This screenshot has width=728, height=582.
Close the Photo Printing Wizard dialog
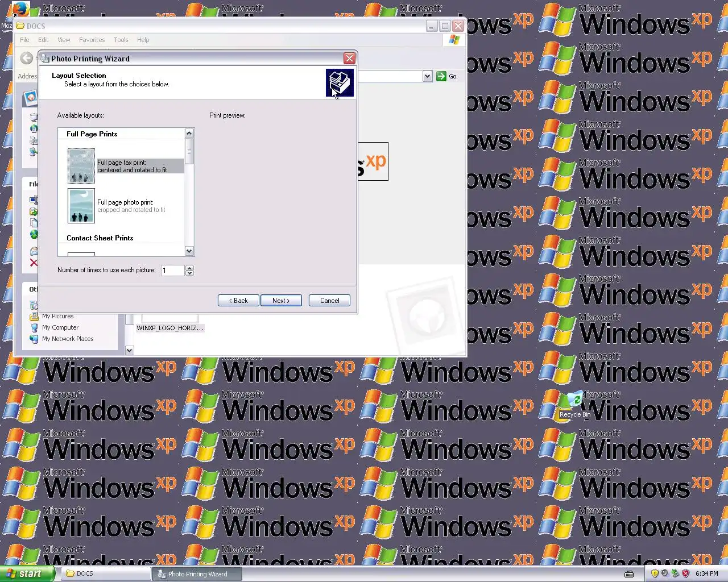click(350, 59)
